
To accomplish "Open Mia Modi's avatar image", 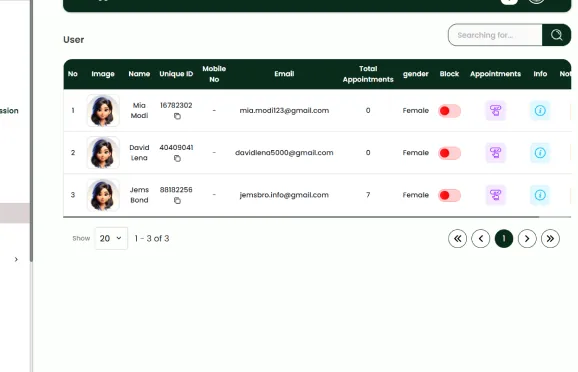I will click(103, 111).
